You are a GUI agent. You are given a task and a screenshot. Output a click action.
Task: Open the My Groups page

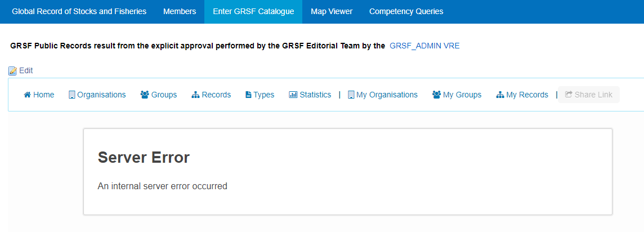[457, 95]
